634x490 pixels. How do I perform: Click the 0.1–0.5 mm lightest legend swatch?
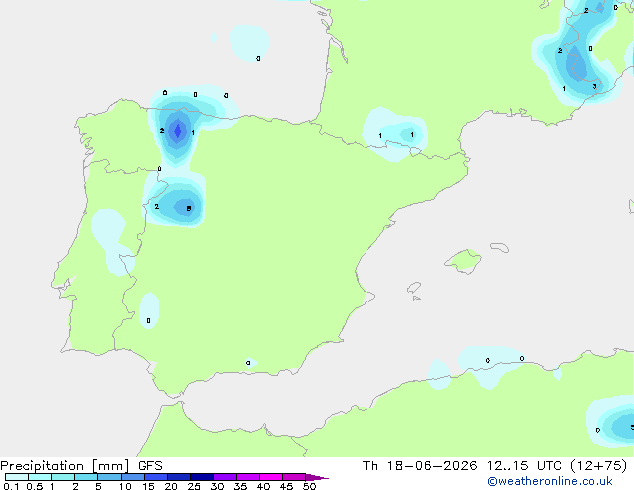pos(17,477)
